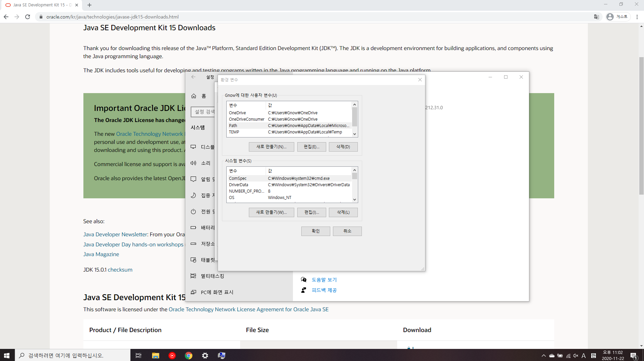The image size is (644, 361).
Task: Open 도움말 보기 link in Settings
Action: tap(324, 280)
